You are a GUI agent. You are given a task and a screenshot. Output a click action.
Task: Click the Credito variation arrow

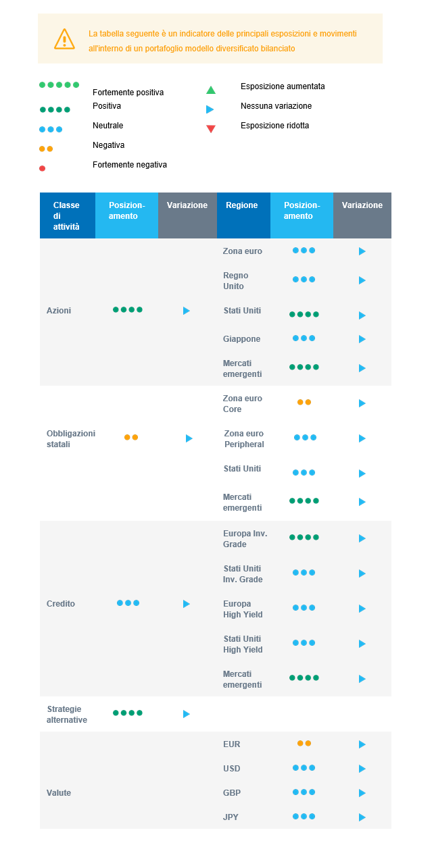click(187, 604)
